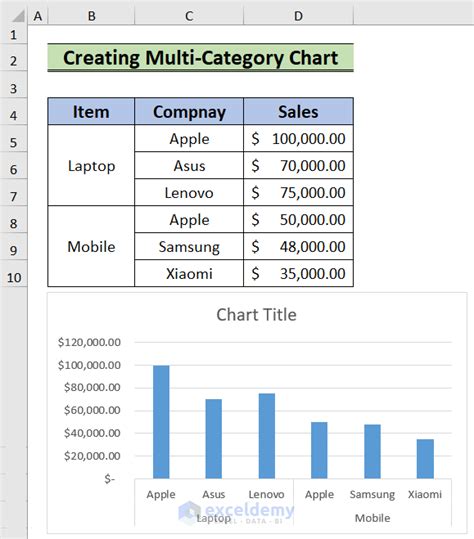474x539 pixels.
Task: Click the Chart Title text
Action: pos(256,315)
